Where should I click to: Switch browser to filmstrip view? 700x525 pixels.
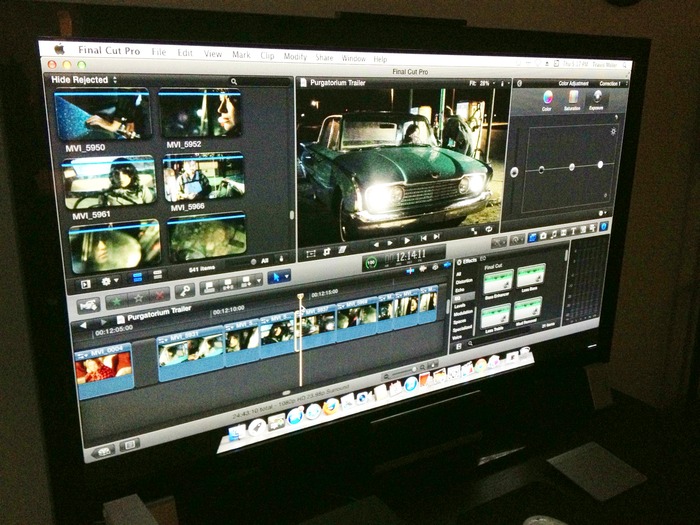pyautogui.click(x=138, y=278)
